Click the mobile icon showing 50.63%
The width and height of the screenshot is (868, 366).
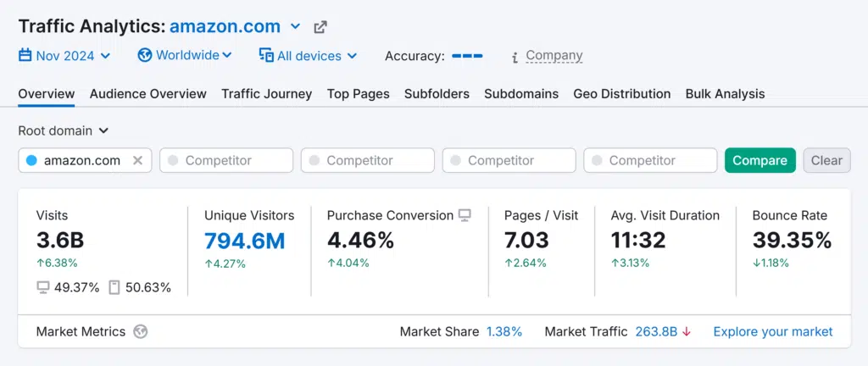(114, 287)
